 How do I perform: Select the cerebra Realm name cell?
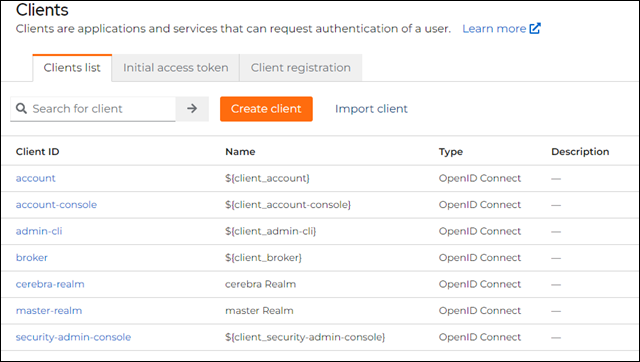(x=260, y=284)
